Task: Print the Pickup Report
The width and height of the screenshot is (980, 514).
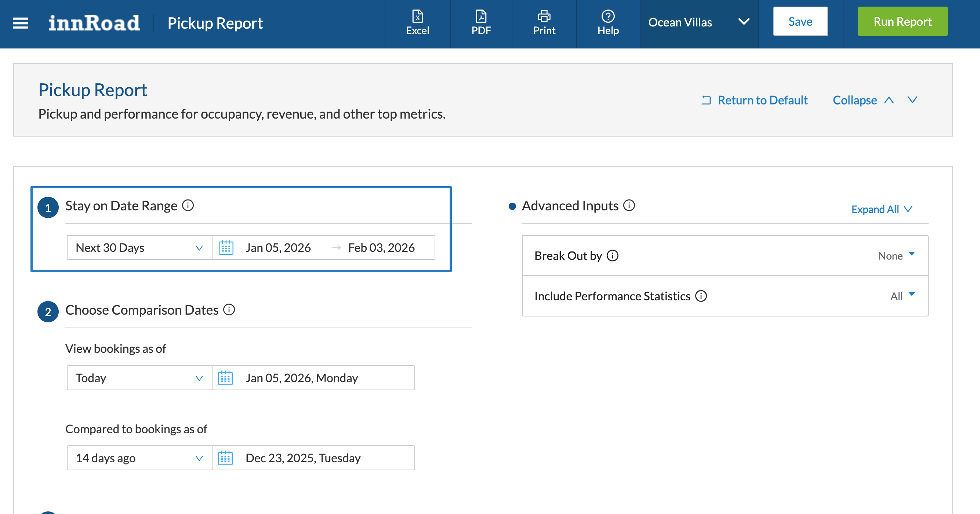Action: pyautogui.click(x=544, y=22)
